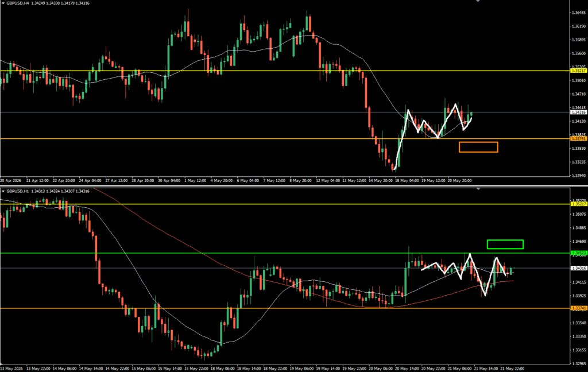The width and height of the screenshot is (588, 372).
Task: Click the chart shift triangle marker on H4 chart
Action: (478, 1)
